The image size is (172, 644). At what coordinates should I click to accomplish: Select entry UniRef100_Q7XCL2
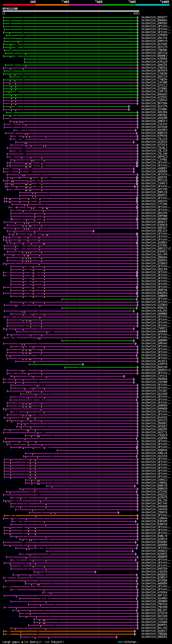(x=154, y=85)
